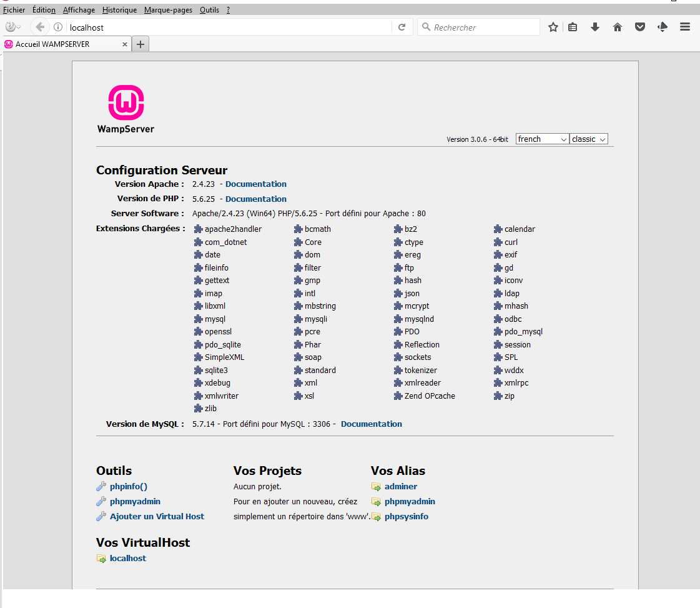700x608 pixels.
Task: Expand the french language dropdown
Action: tap(541, 139)
